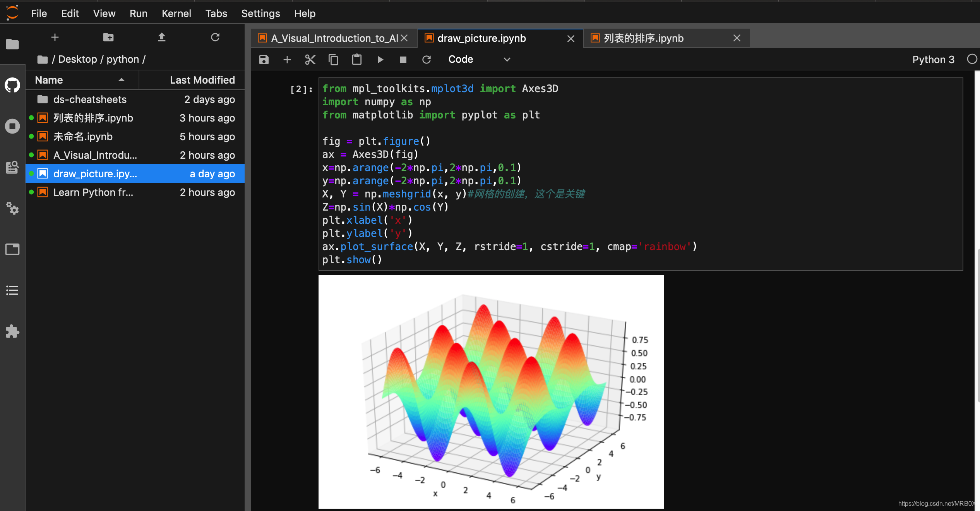980x511 pixels.
Task: Upload files to current directory
Action: pyautogui.click(x=162, y=37)
